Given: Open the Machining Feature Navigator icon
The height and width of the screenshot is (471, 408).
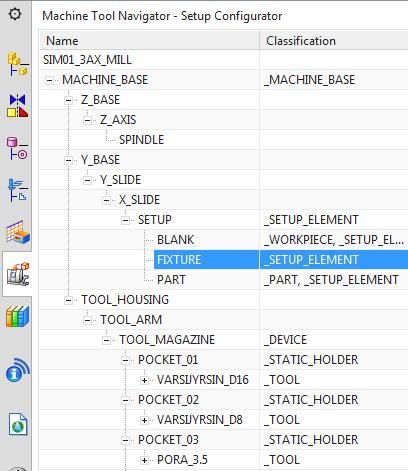Looking at the screenshot, I should (18, 232).
